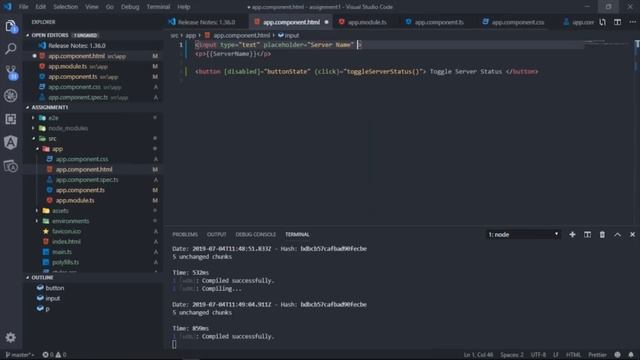Viewport: 640px width, 360px height.
Task: Open favicon.ico in the file tree
Action: [x=66, y=231]
